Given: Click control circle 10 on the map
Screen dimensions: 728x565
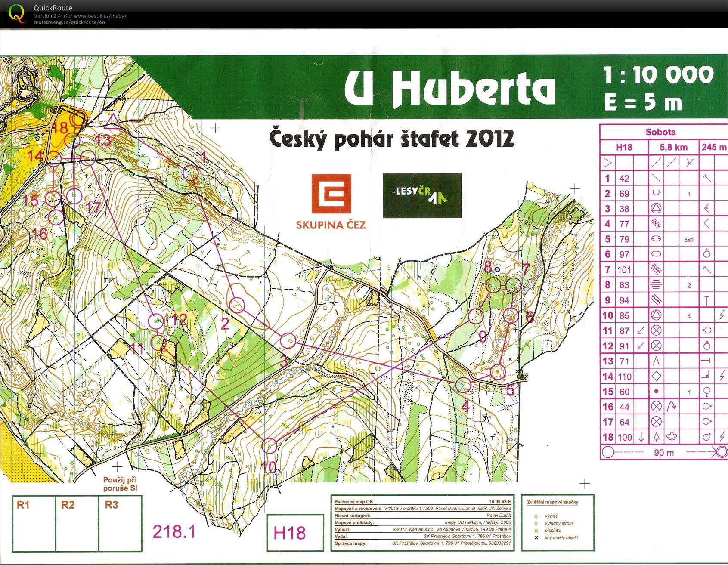Looking at the screenshot, I should tap(270, 446).
